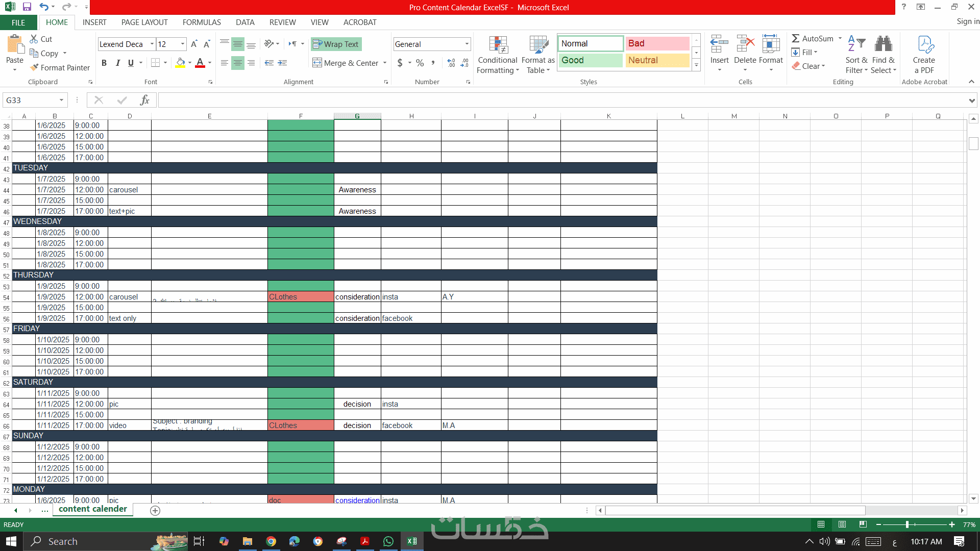Click Create a PDF Acrobat icon
The height and width of the screenshot is (551, 980).
pyautogui.click(x=924, y=45)
